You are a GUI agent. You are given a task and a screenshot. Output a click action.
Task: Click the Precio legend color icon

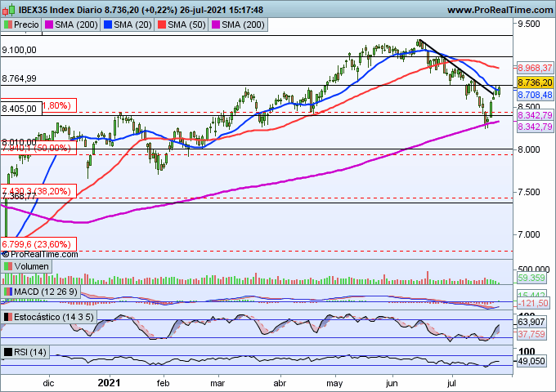pyautogui.click(x=8, y=24)
